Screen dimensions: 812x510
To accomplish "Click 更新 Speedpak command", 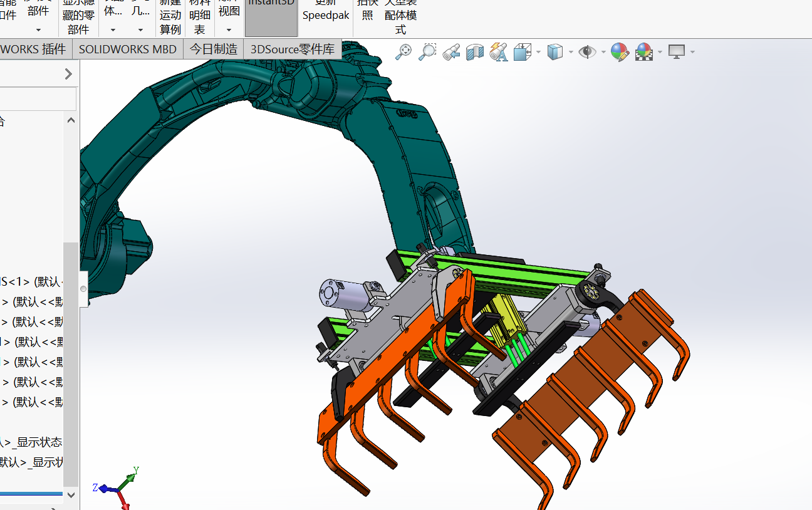I will click(326, 11).
